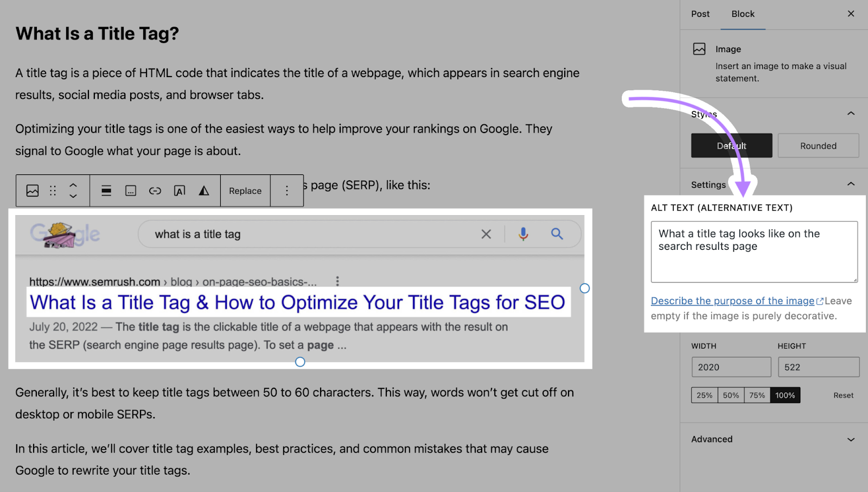
Task: Click the duotone filter triangle icon
Action: 204,191
